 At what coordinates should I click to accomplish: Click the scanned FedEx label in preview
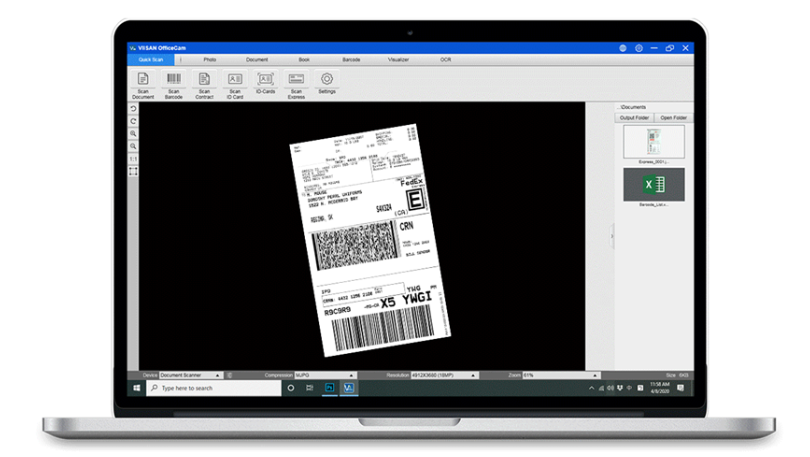[x=370, y=240]
